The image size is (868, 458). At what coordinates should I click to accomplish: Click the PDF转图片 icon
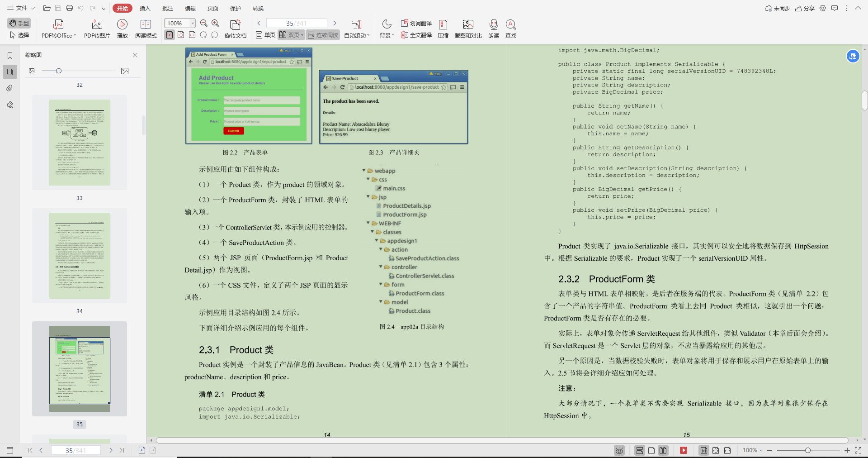[97, 29]
